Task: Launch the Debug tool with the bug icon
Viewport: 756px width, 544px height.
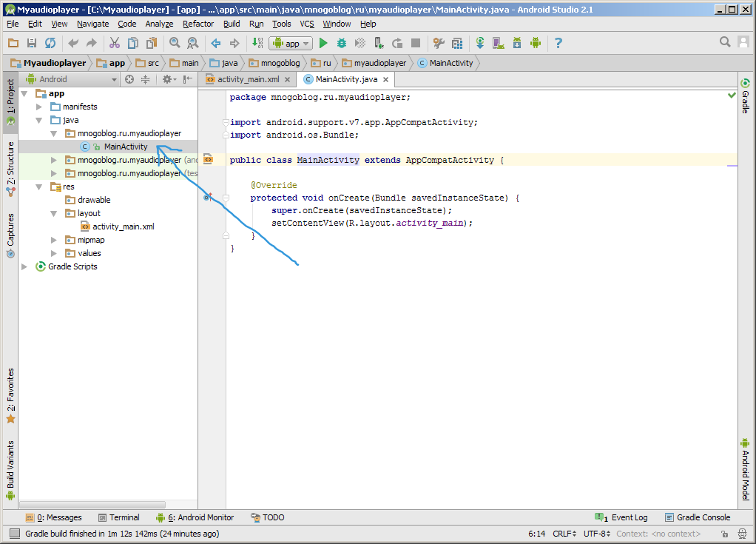Action: point(340,42)
